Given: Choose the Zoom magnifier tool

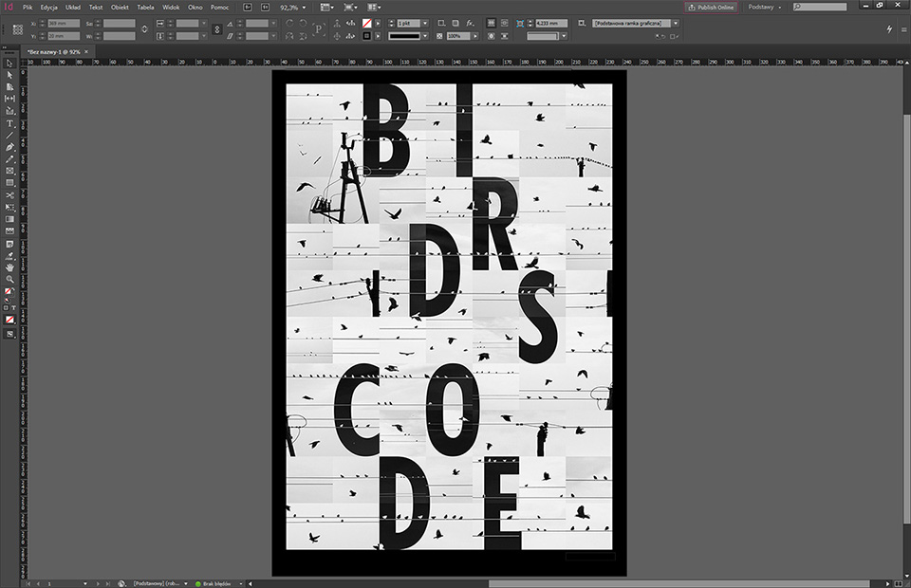Looking at the screenshot, I should pos(9,279).
